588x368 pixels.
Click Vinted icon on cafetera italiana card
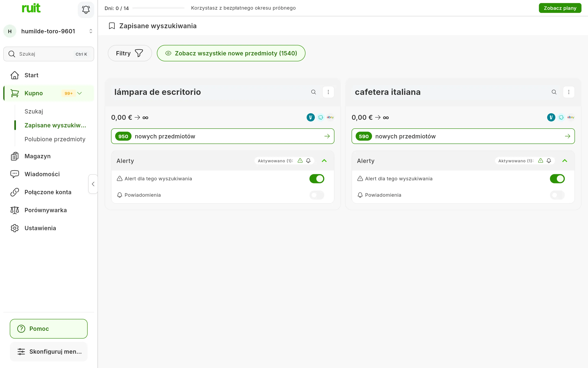[x=551, y=117]
